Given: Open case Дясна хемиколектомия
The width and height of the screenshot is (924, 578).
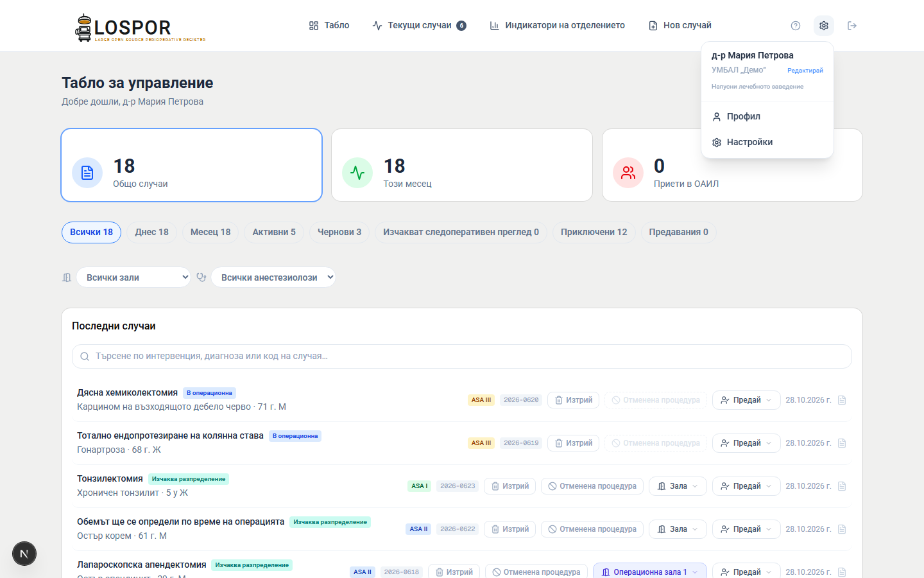Looking at the screenshot, I should point(127,393).
